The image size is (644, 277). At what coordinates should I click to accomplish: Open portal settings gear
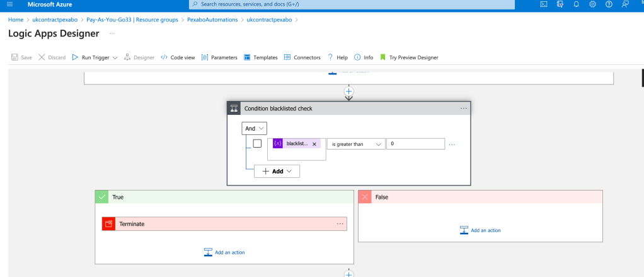pos(592,4)
